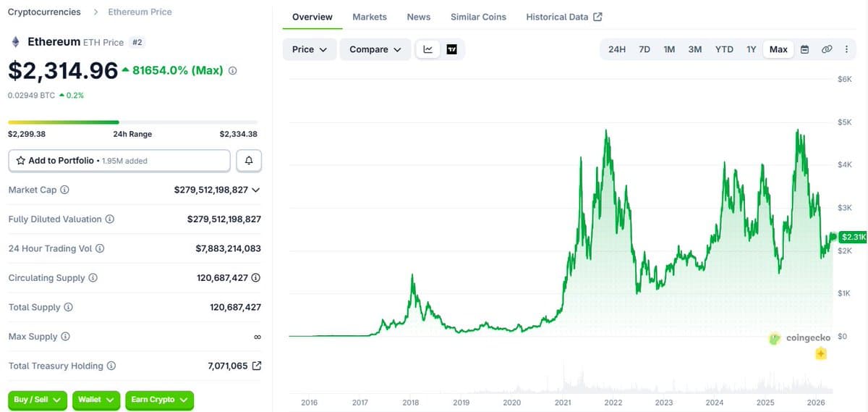This screenshot has width=868, height=412.
Task: Expand the Market Cap value chevron
Action: pyautogui.click(x=255, y=190)
